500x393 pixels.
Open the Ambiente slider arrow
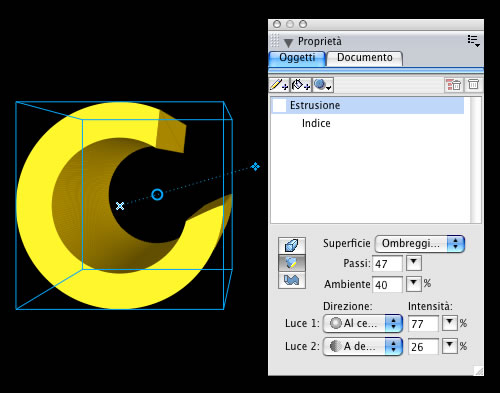(x=414, y=284)
